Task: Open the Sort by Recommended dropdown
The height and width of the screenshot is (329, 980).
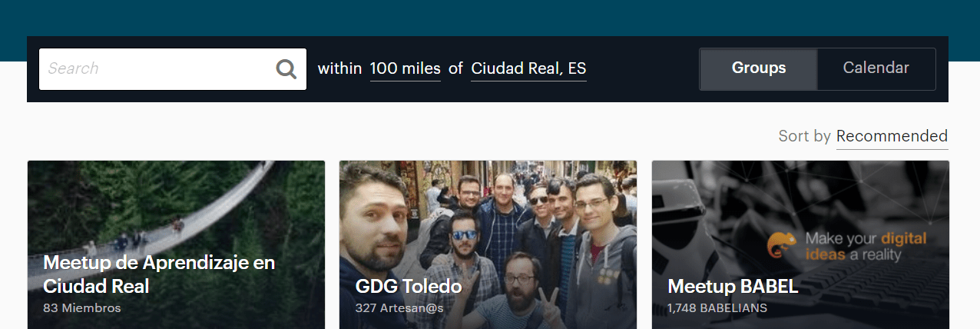Action: 892,137
